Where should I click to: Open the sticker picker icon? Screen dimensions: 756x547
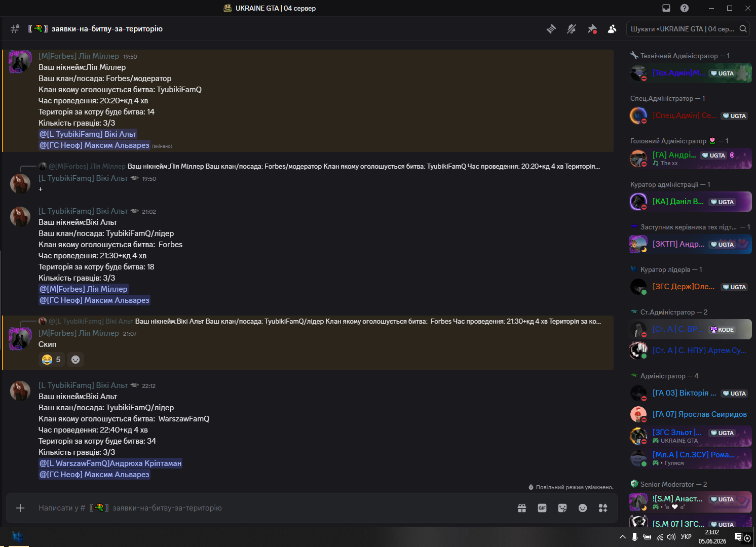(562, 508)
